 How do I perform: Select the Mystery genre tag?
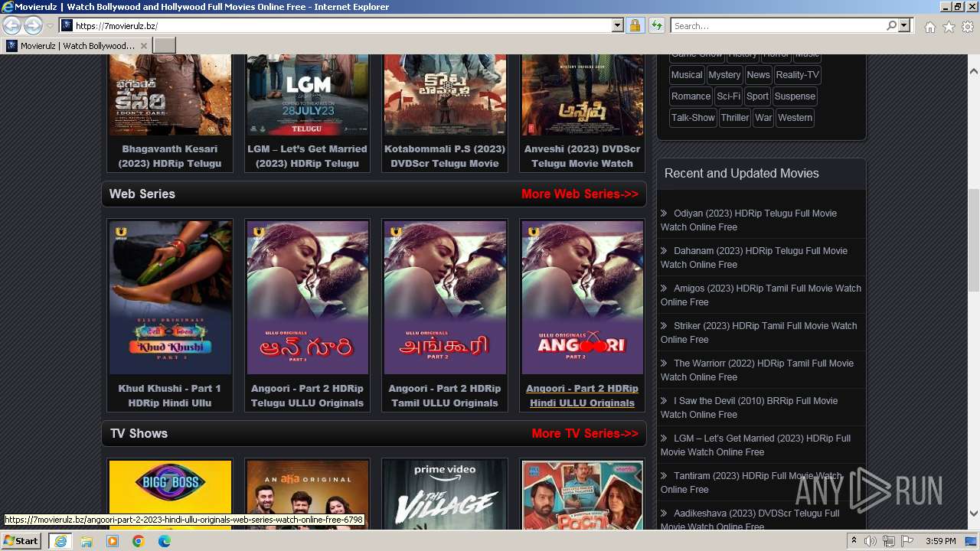click(724, 75)
